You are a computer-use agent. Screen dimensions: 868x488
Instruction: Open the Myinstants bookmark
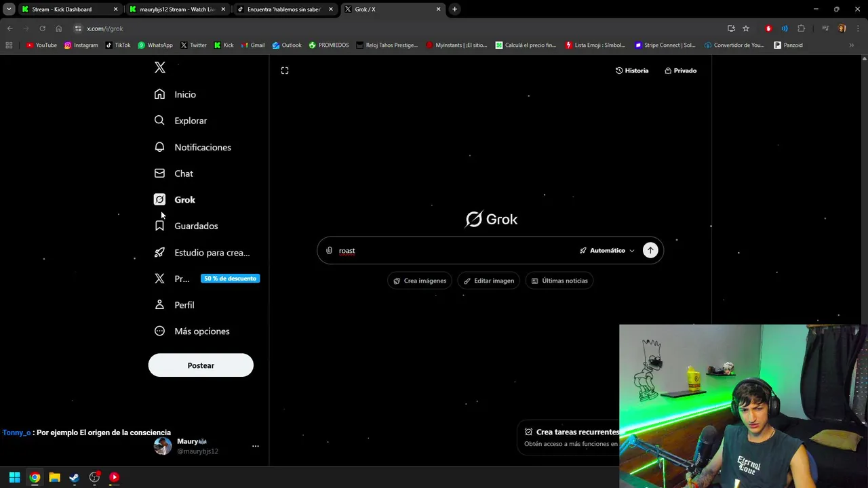tap(456, 45)
